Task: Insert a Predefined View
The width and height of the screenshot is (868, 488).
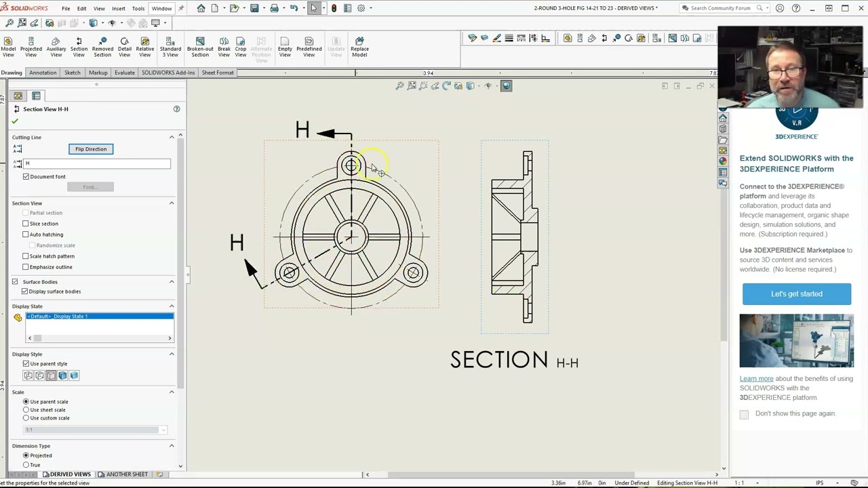Action: point(309,46)
